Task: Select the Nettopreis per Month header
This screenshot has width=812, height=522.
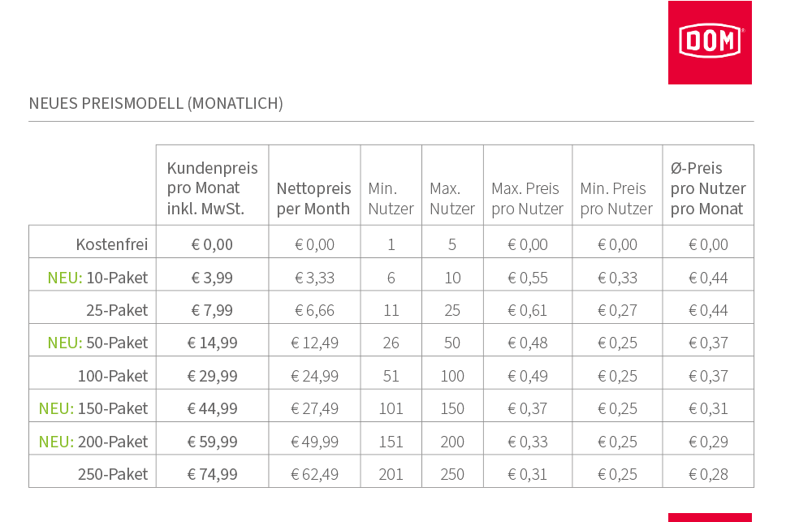Action: point(313,198)
